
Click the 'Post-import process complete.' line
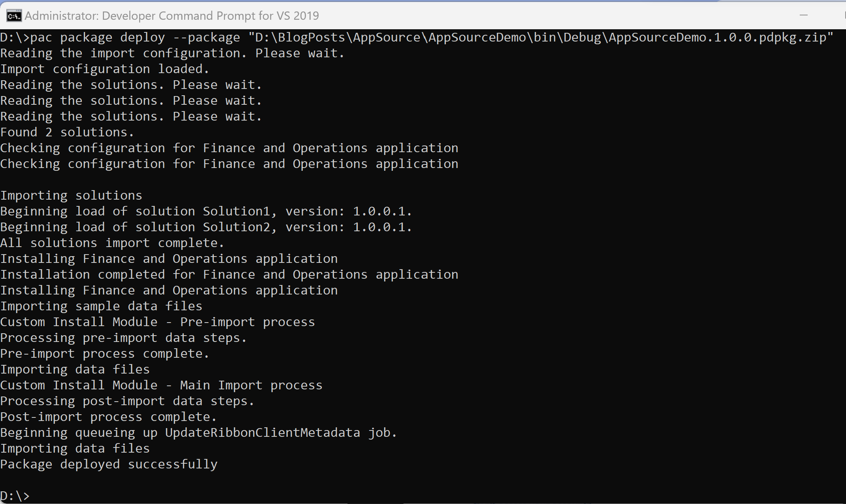[108, 417]
